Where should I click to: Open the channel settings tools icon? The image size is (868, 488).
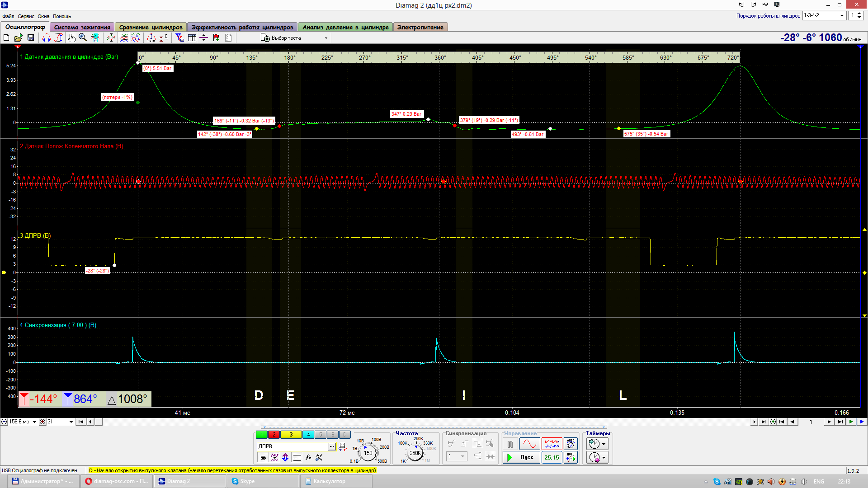[319, 457]
